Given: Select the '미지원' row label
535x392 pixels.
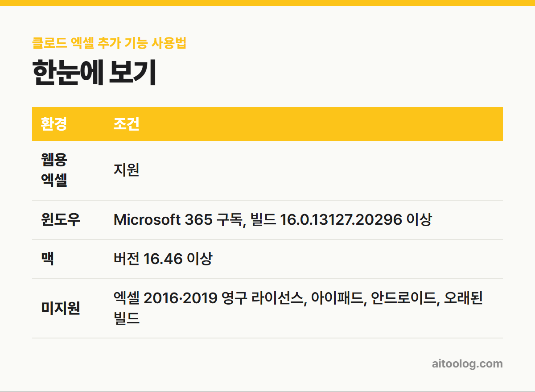Looking at the screenshot, I should [61, 308].
